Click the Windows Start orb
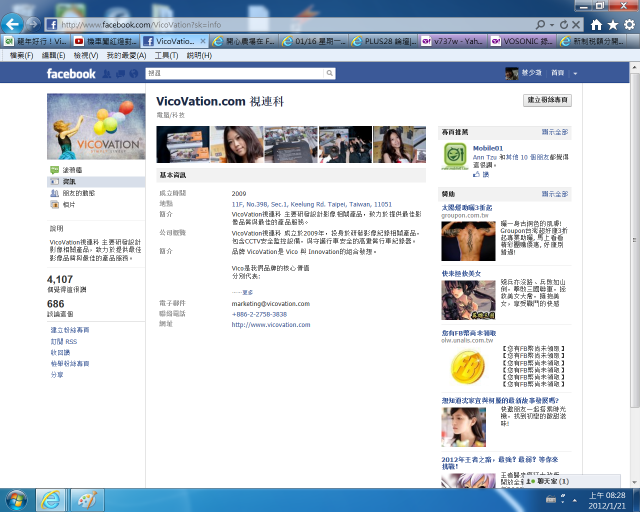The width and height of the screenshot is (640, 512). point(16,500)
